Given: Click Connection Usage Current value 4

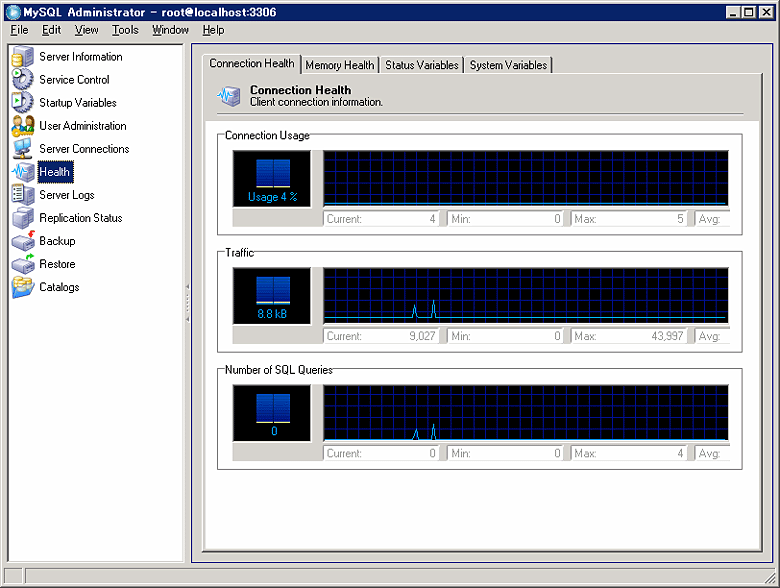Looking at the screenshot, I should (x=382, y=219).
